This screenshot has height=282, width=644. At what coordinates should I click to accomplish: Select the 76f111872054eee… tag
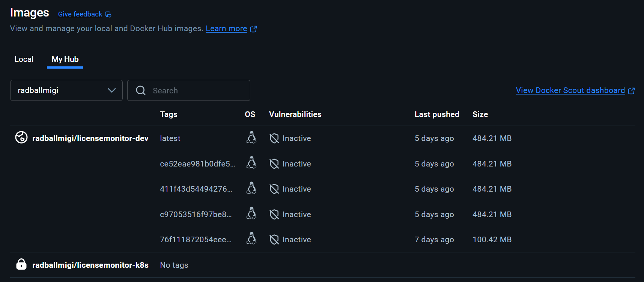coord(196,240)
